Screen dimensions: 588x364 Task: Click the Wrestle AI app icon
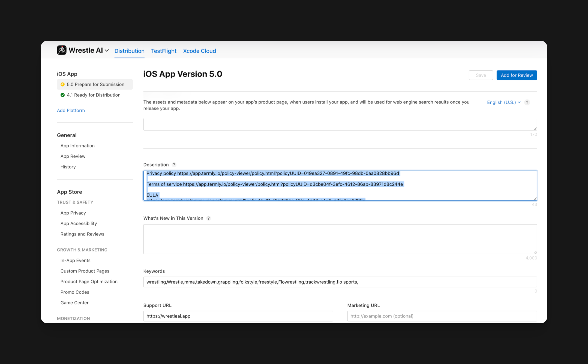coord(62,50)
